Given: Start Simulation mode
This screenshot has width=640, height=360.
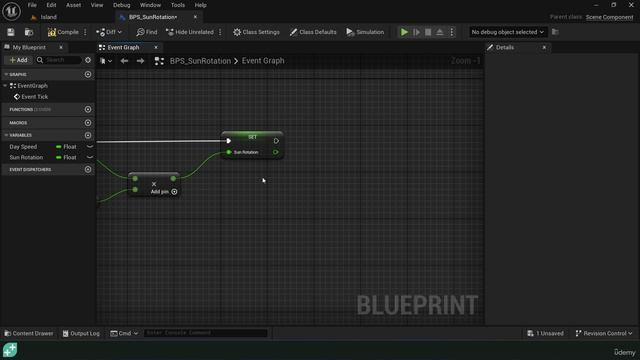Looking at the screenshot, I should tap(365, 32).
